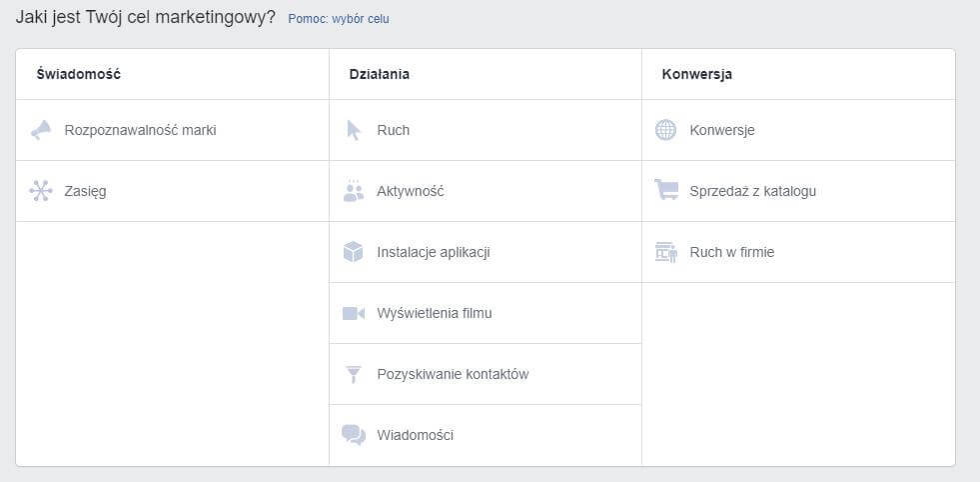Open the 'Pomoc: wybór celu' help link
The width and height of the screenshot is (980, 482).
[339, 19]
